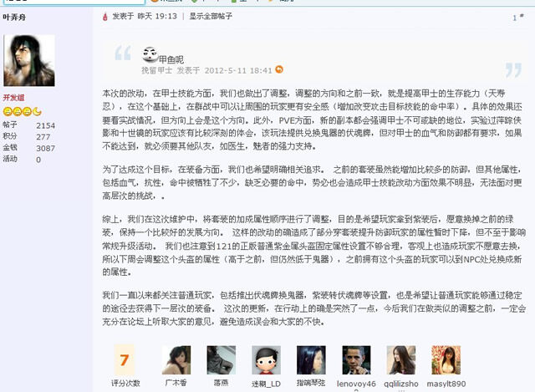This screenshot has width=535, height=392.
Task: Open the 叶弄舟 username link
Action: [x=14, y=17]
